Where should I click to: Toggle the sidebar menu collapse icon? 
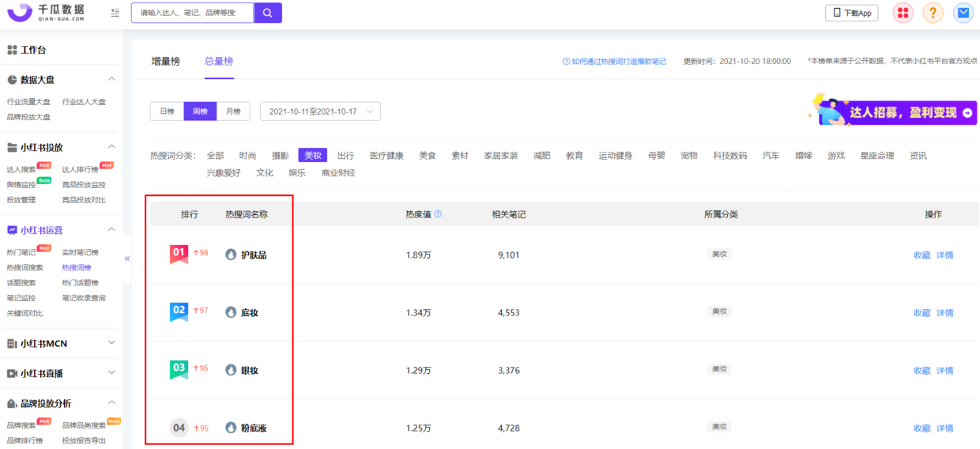coord(115,13)
